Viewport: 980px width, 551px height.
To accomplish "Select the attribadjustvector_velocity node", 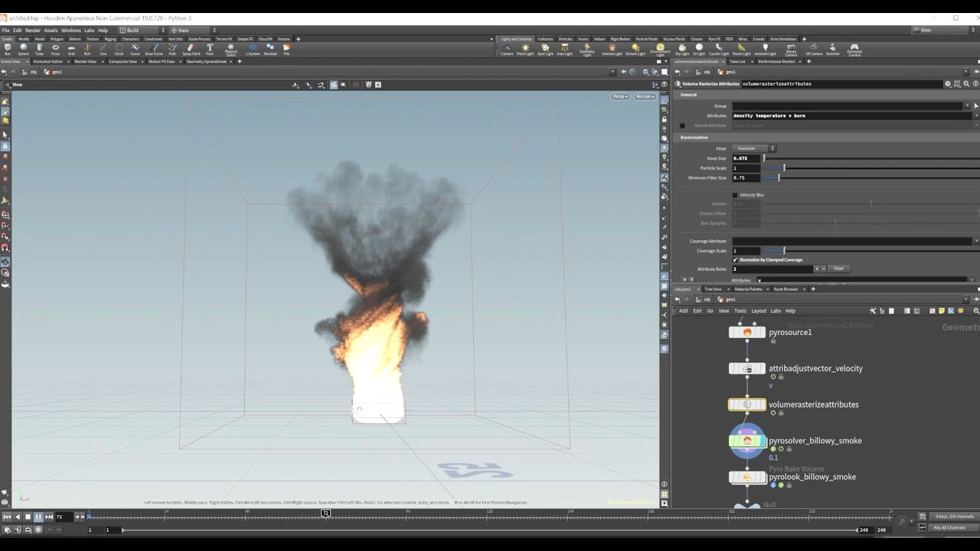I will 747,368.
